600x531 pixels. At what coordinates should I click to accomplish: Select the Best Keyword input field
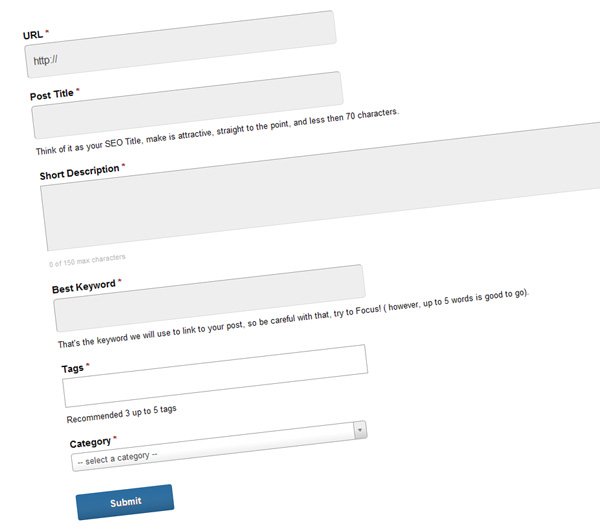point(209,298)
